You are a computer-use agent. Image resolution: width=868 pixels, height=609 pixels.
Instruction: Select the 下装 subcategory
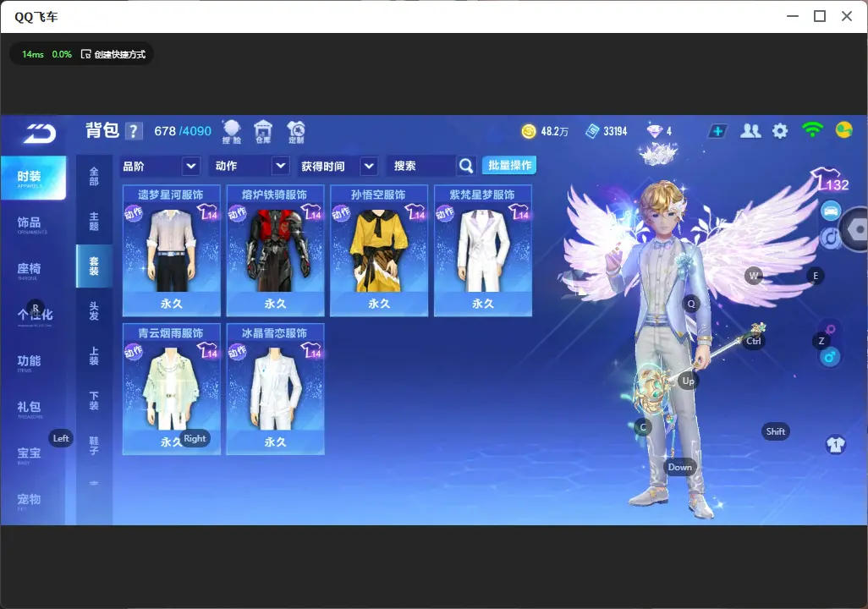[x=94, y=401]
